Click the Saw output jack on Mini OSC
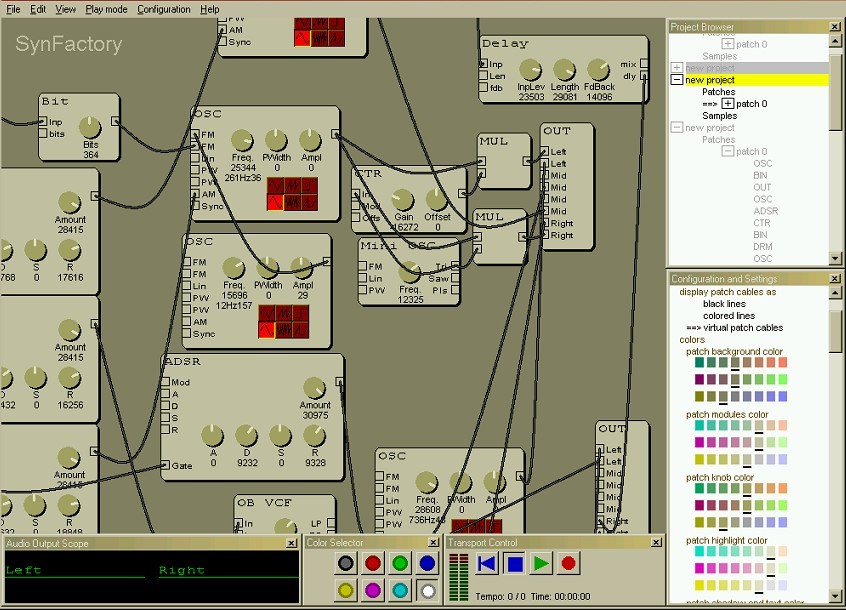The height and width of the screenshot is (610, 846). pos(455,278)
